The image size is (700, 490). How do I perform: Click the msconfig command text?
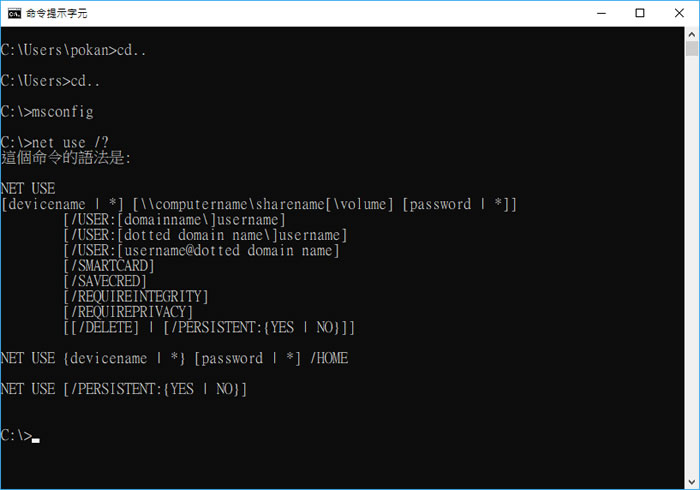[63, 112]
